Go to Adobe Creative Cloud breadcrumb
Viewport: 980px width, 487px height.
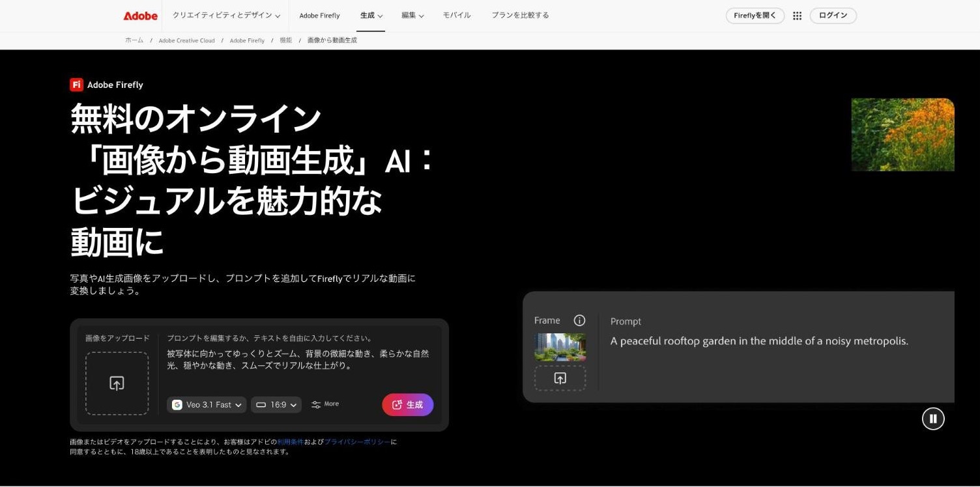coord(186,40)
